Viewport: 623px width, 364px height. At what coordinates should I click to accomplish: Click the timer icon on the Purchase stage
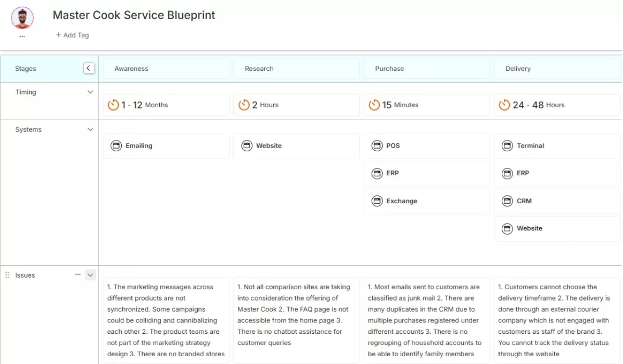[374, 105]
